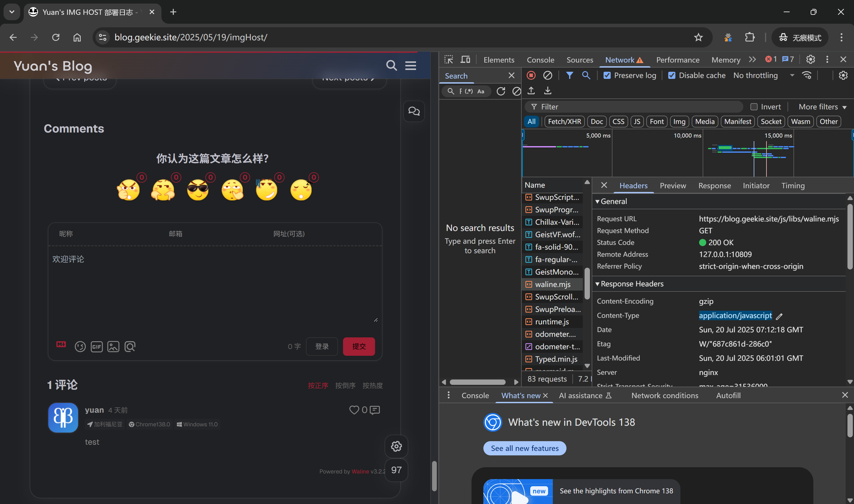Click the DevTools inspect element picker icon

click(x=449, y=60)
